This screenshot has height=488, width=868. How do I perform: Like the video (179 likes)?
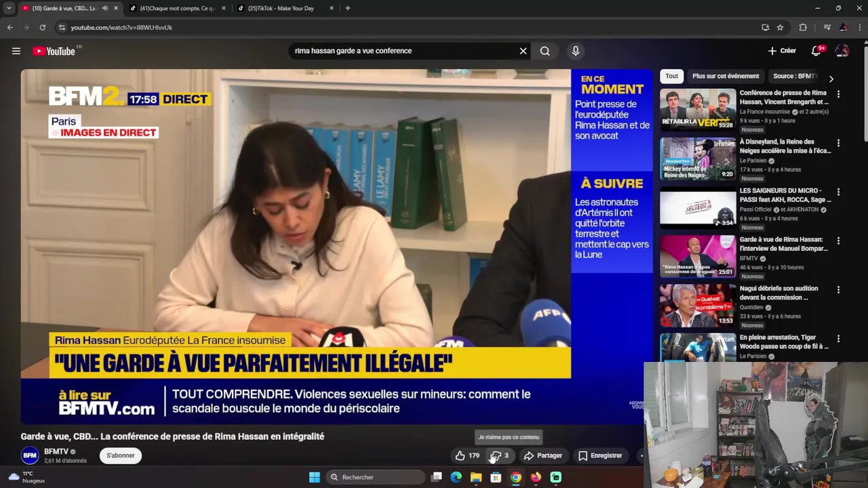click(x=467, y=455)
